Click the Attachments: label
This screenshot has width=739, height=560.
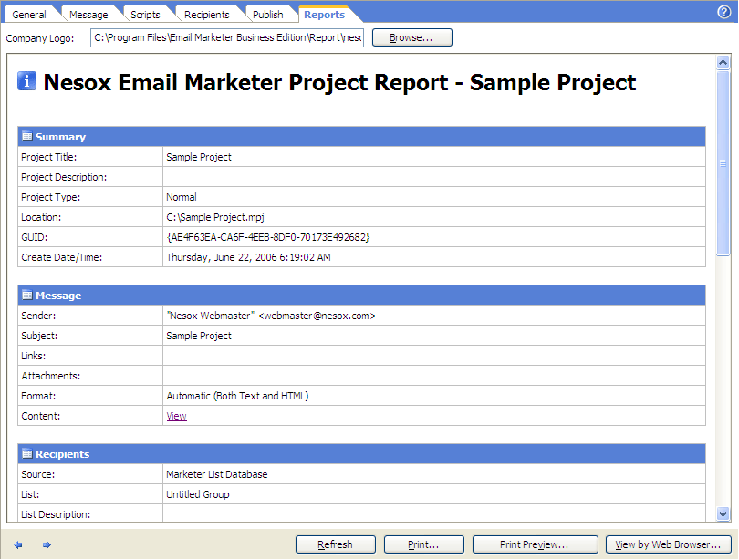point(51,376)
